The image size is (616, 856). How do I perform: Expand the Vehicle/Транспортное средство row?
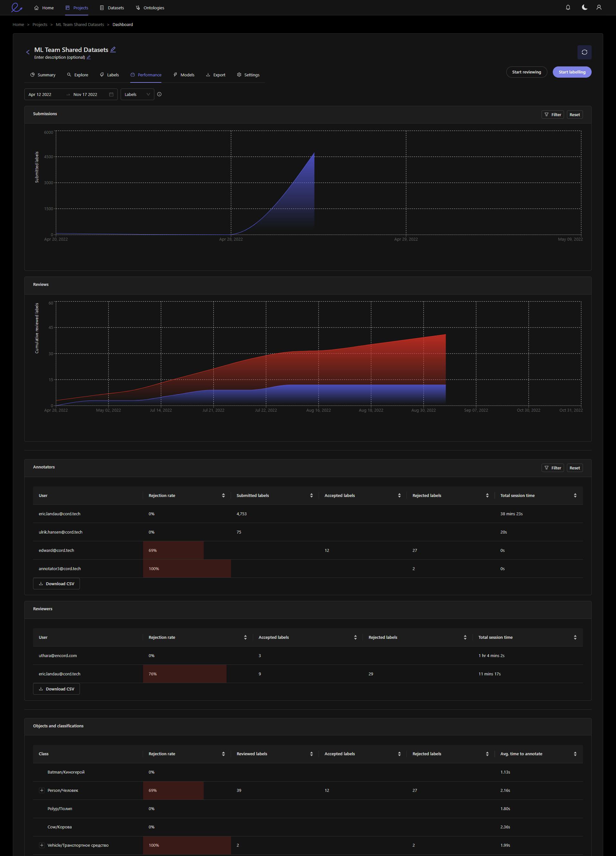42,845
